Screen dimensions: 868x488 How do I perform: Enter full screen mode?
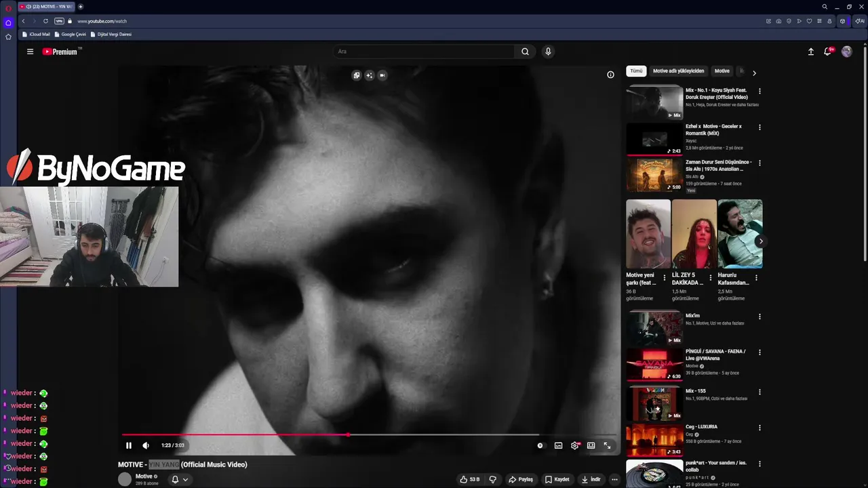(608, 445)
